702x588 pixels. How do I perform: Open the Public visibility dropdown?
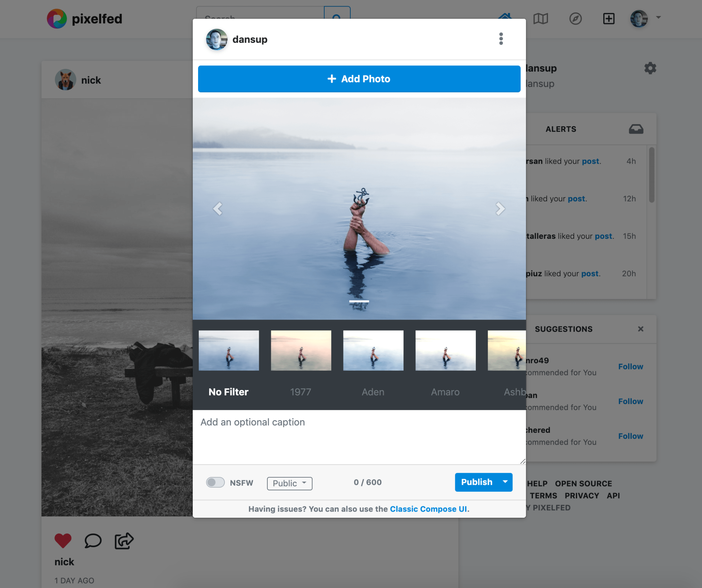pos(289,483)
